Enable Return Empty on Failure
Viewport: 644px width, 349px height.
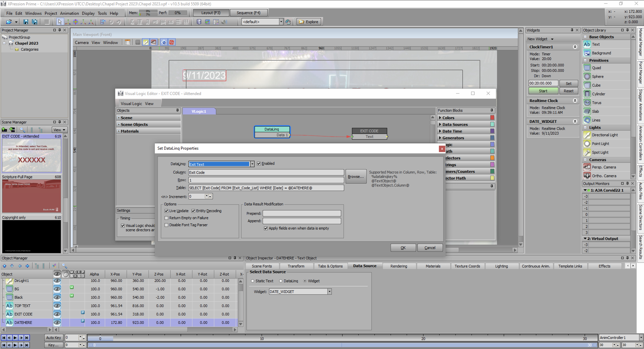coord(166,218)
